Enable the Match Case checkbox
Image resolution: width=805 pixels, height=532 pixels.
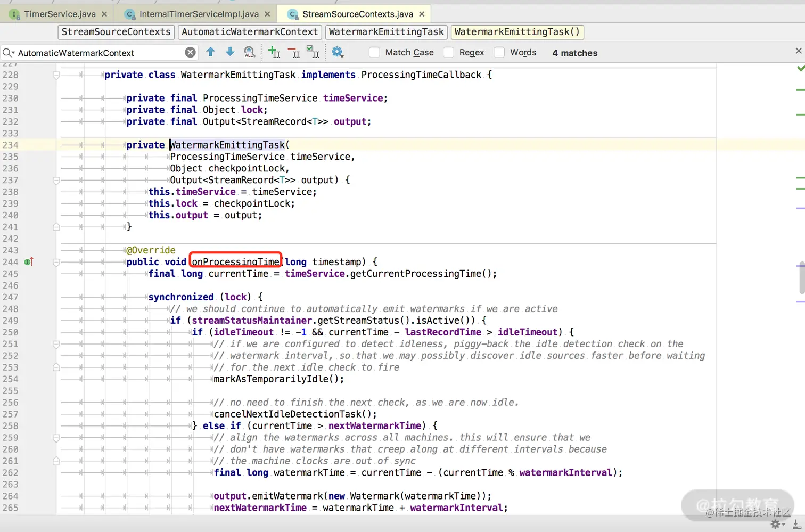[375, 52]
